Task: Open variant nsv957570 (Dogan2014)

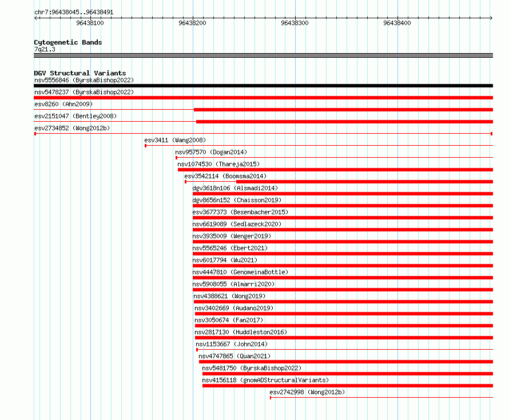Action: click(x=211, y=152)
